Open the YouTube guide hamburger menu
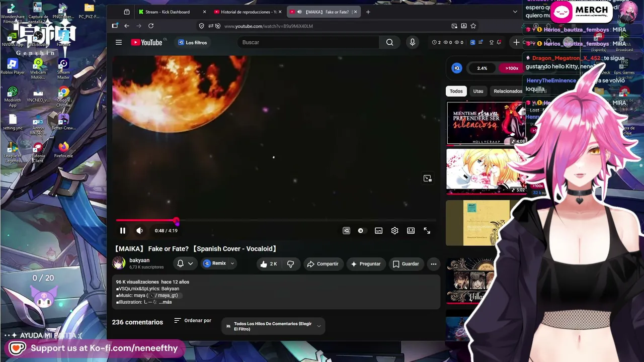Viewport: 644px width, 362px height. (x=119, y=42)
